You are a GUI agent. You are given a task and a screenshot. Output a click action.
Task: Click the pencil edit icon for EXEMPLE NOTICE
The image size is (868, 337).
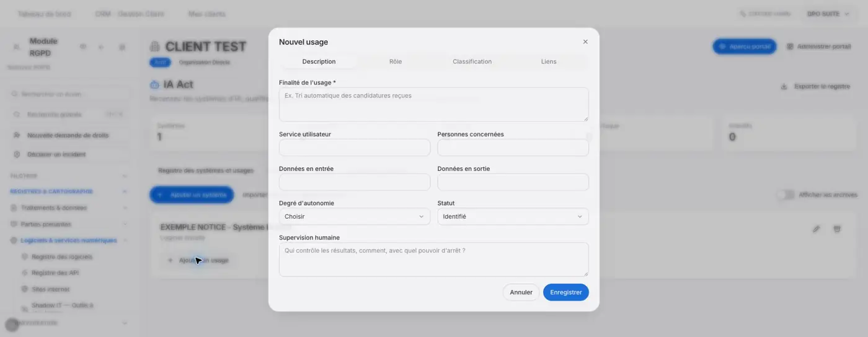pyautogui.click(x=817, y=229)
